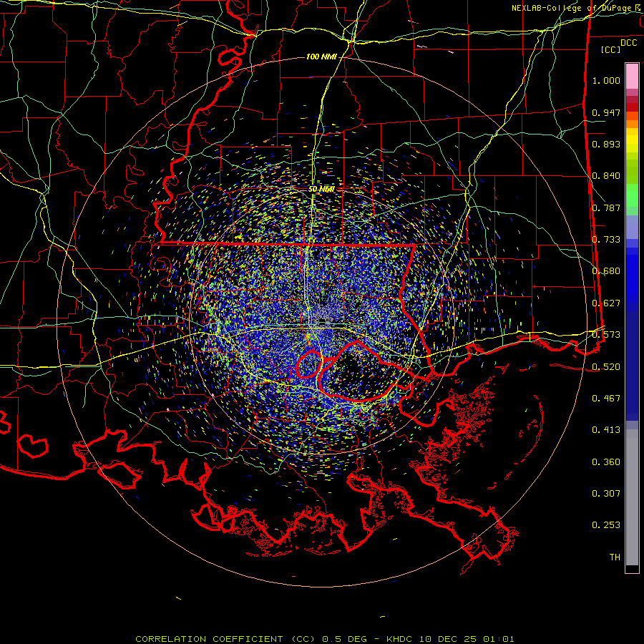The height and width of the screenshot is (644, 644).
Task: Click the 0.467 value on the color scale
Action: (606, 399)
